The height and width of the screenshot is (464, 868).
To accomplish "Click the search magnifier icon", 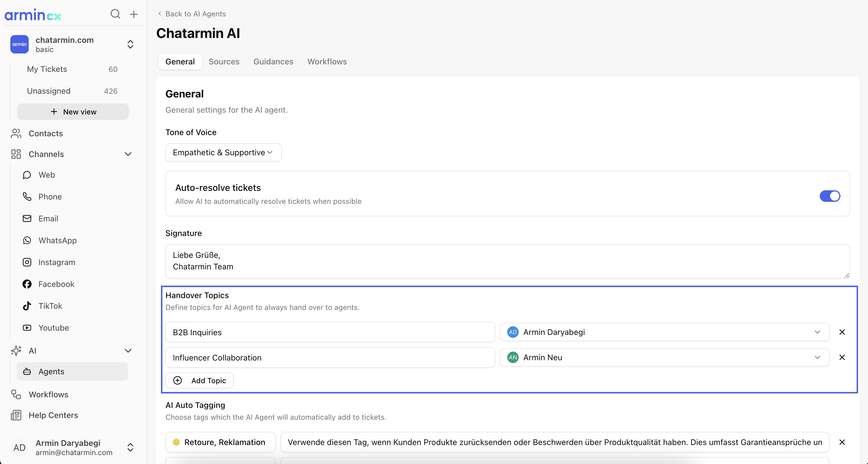I will point(115,14).
